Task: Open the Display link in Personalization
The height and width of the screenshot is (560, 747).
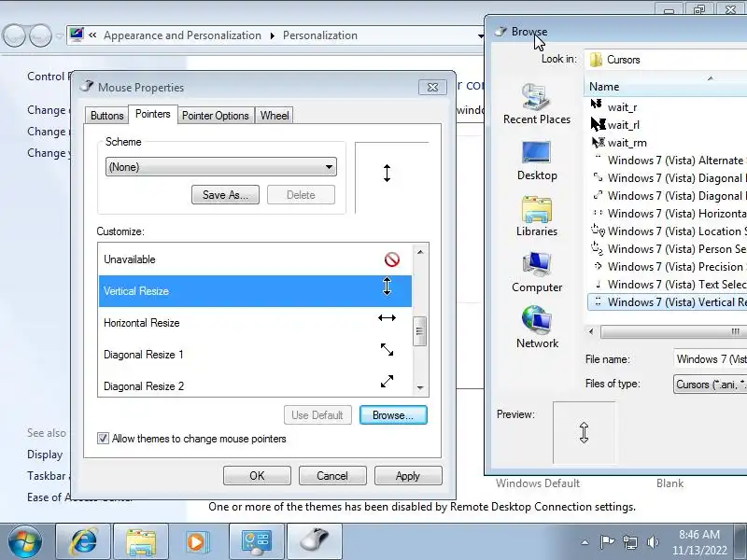Action: pyautogui.click(x=45, y=455)
